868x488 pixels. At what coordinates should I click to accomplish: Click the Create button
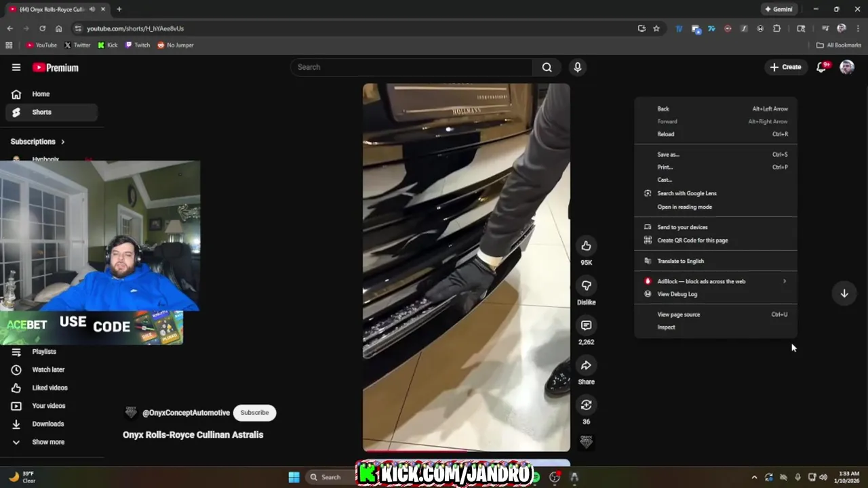tap(785, 67)
